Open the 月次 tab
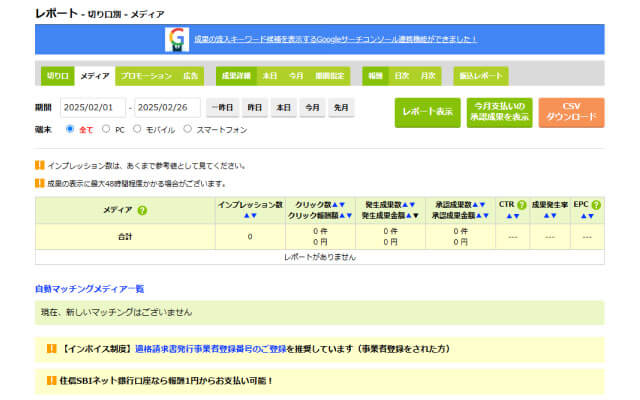The image size is (640, 400). coord(428,76)
